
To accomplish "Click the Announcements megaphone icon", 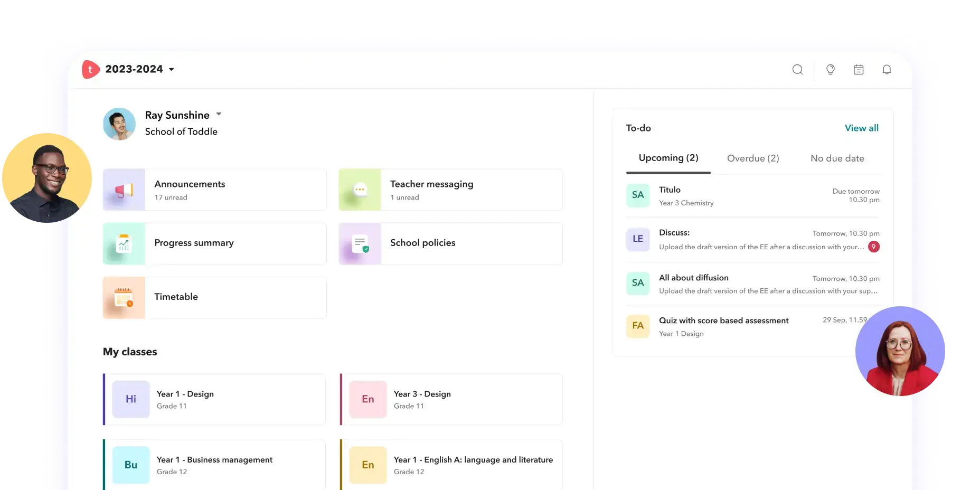I will click(124, 190).
